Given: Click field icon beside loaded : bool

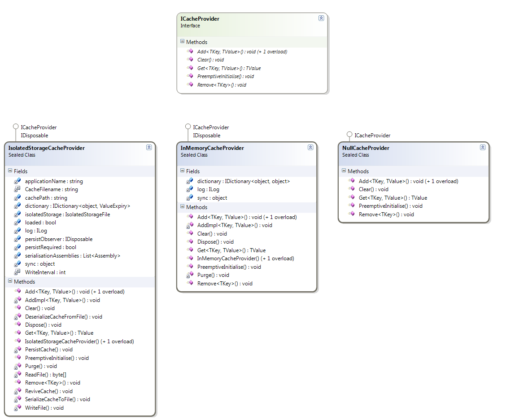Looking at the screenshot, I should [x=17, y=223].
